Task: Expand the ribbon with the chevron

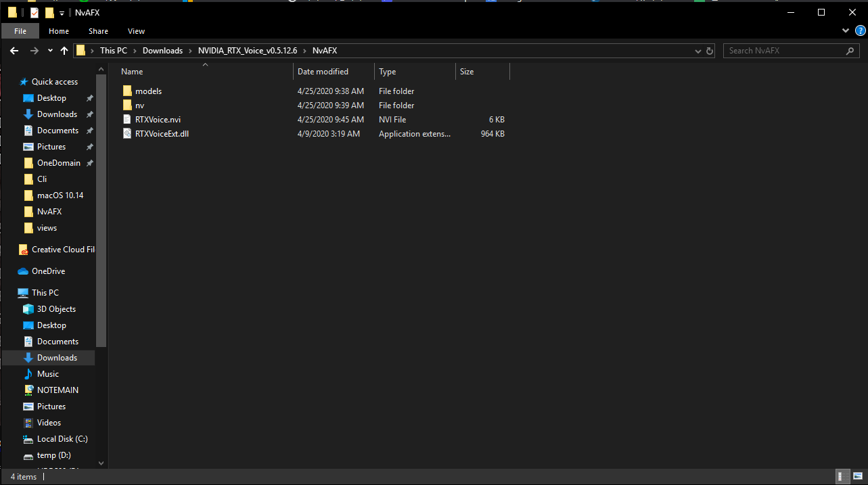Action: [x=846, y=31]
